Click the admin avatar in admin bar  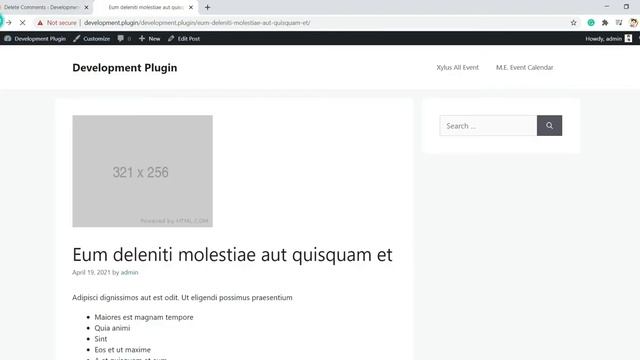pyautogui.click(x=629, y=38)
